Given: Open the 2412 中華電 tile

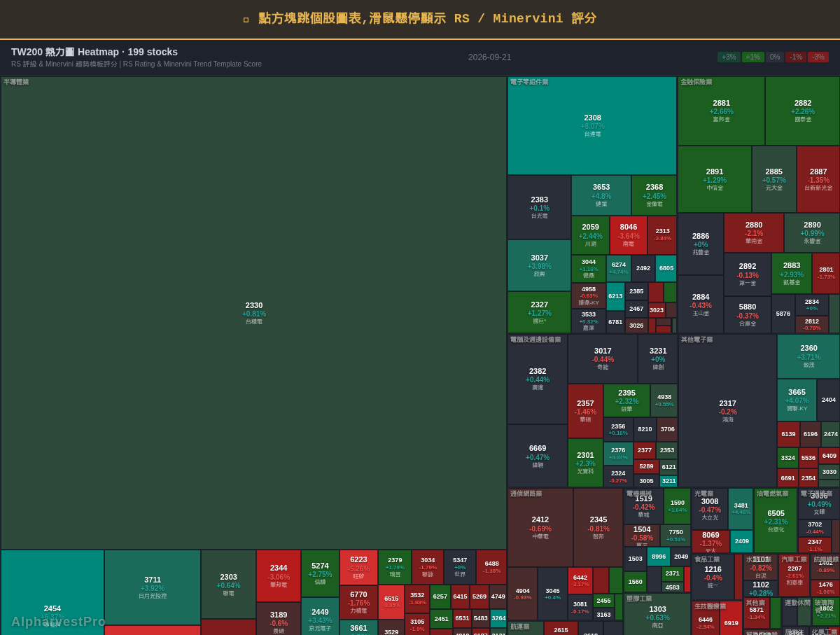Looking at the screenshot, I should 540,528.
